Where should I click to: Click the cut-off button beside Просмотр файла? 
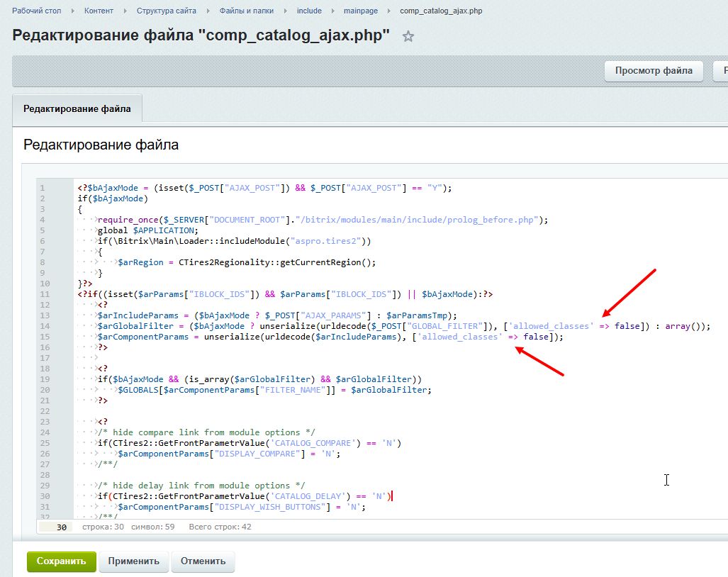(721, 71)
